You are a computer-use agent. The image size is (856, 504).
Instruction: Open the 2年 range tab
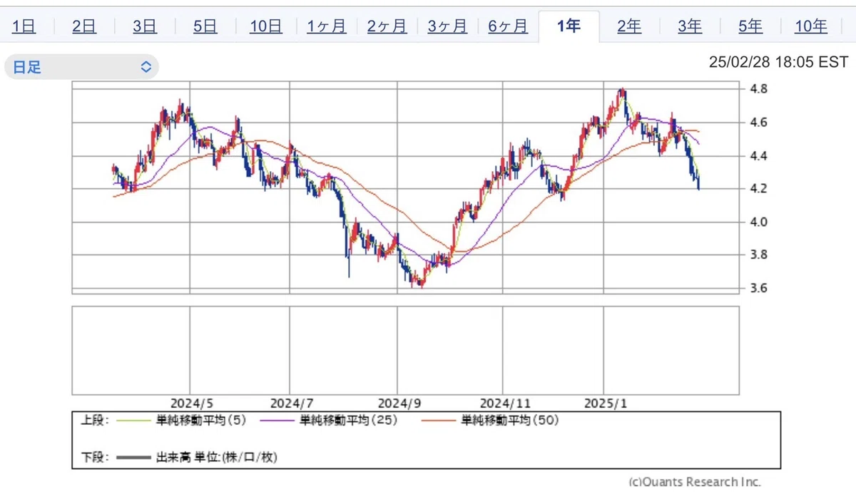(629, 26)
